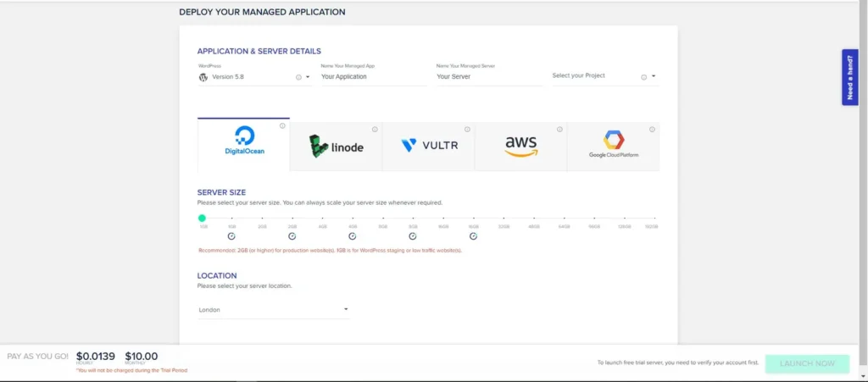
Task: Click gauge icon under the 8GB mark
Action: [x=413, y=236]
